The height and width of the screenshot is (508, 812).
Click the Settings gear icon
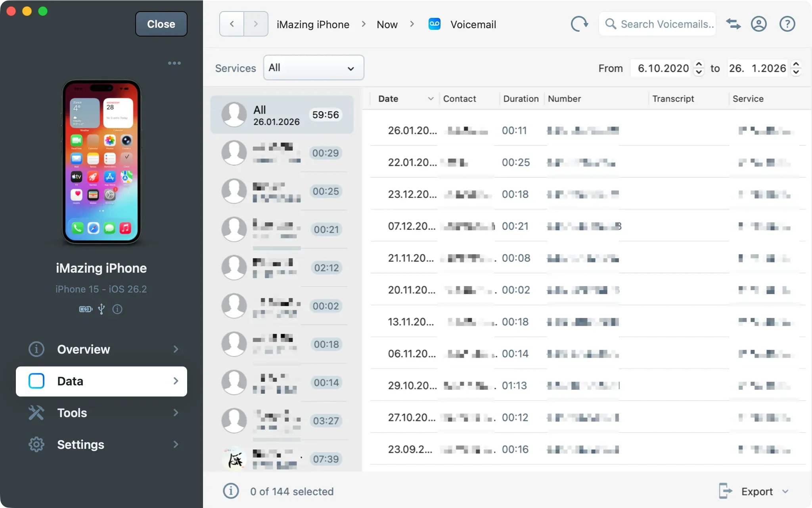(x=36, y=444)
